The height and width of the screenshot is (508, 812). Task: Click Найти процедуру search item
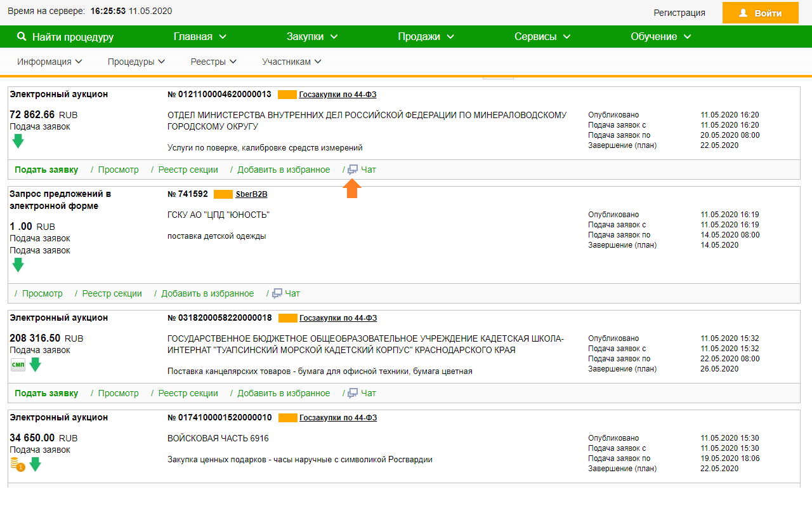click(65, 37)
